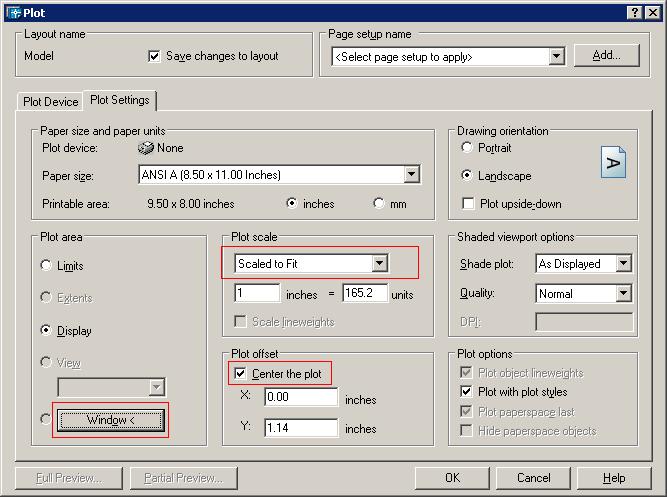Open the Quality dropdown
The width and height of the screenshot is (667, 497).
(x=623, y=293)
